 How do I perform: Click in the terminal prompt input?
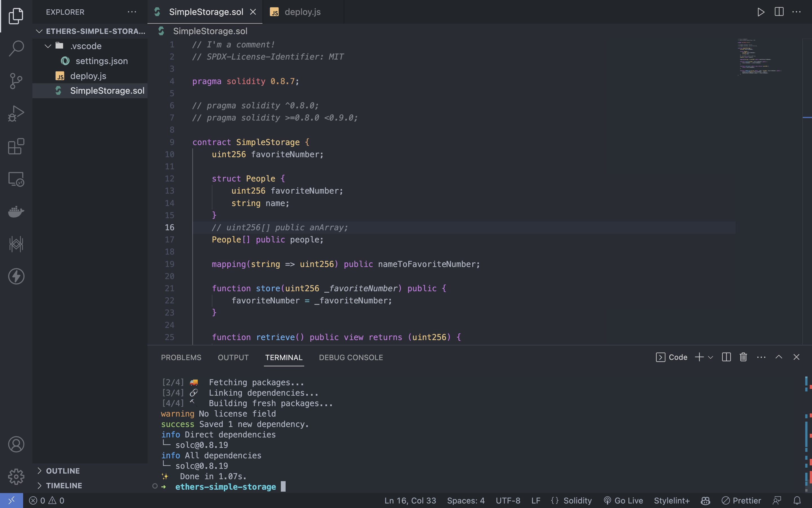pyautogui.click(x=283, y=487)
